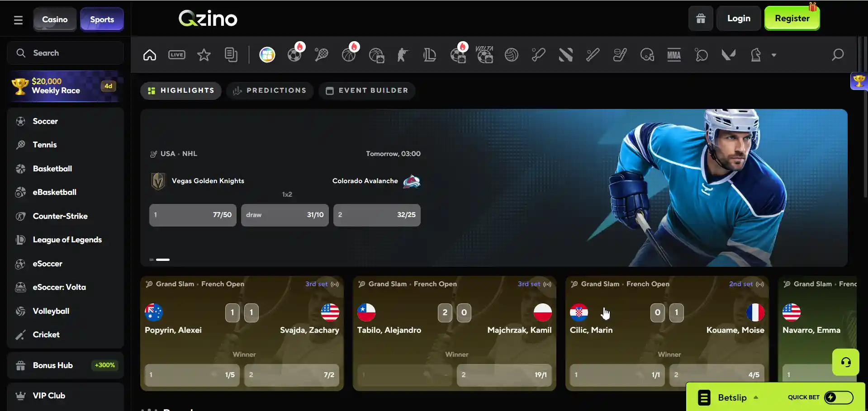Go to the sports home icon
Screen dimensions: 868x411
pyautogui.click(x=150, y=55)
